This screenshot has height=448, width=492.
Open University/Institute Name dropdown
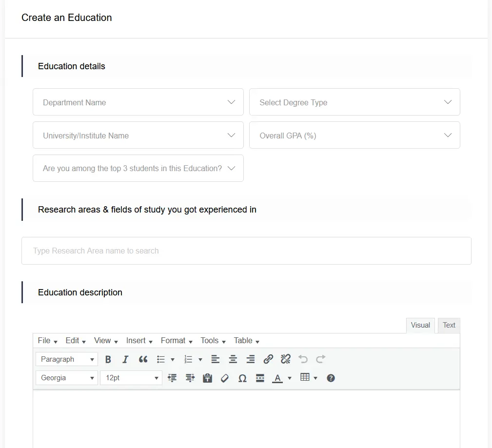[x=138, y=135]
